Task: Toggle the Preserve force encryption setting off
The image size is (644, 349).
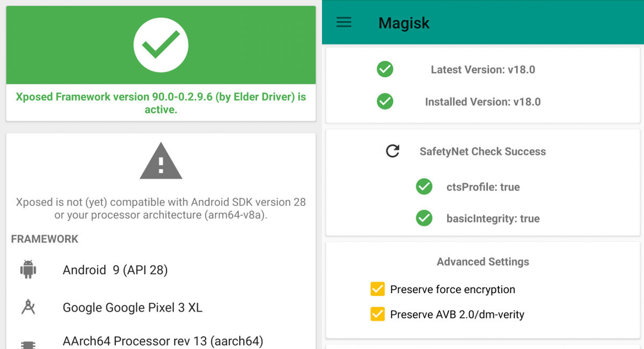Action: (x=377, y=289)
